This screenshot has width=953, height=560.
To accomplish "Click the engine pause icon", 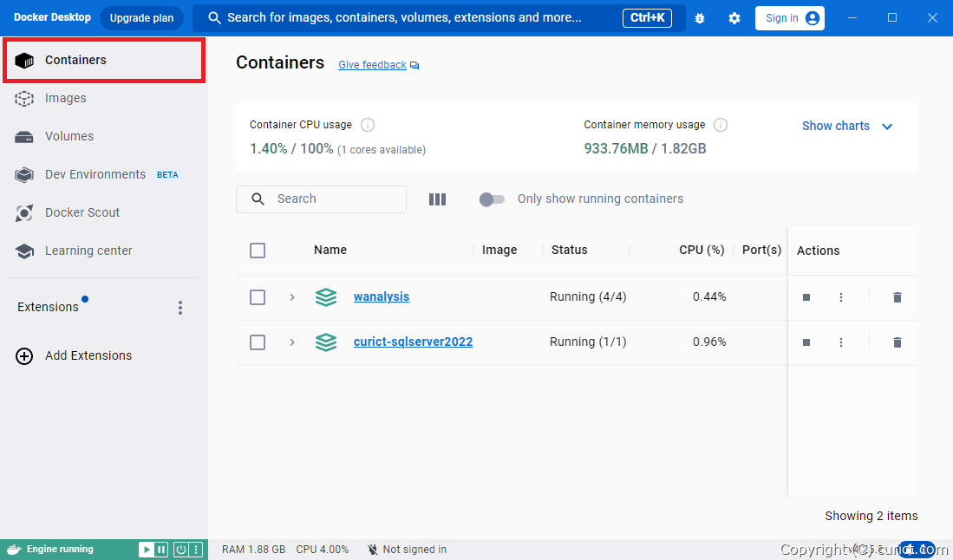I will coord(161,550).
